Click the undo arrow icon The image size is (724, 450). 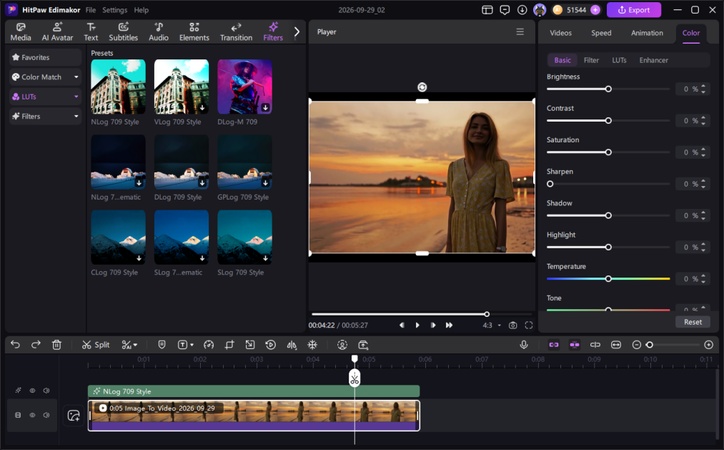pyautogui.click(x=15, y=345)
